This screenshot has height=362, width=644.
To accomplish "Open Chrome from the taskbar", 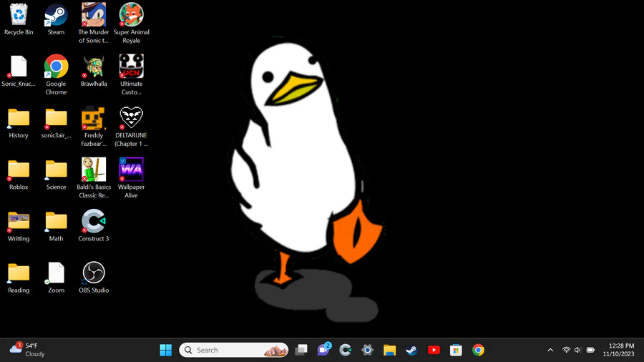I will tap(478, 350).
